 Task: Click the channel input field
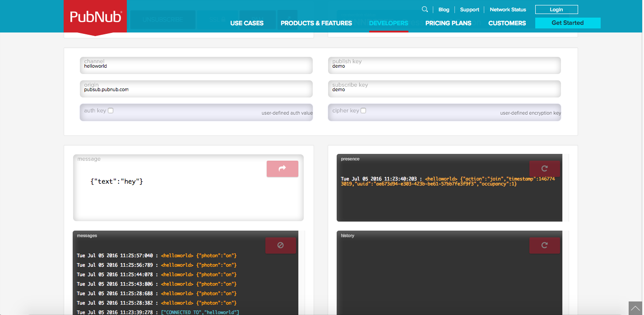click(196, 66)
